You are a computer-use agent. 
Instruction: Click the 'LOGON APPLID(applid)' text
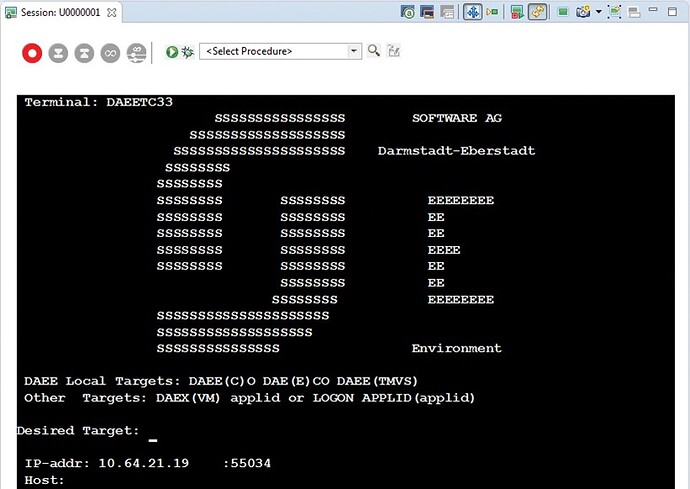[x=394, y=398]
